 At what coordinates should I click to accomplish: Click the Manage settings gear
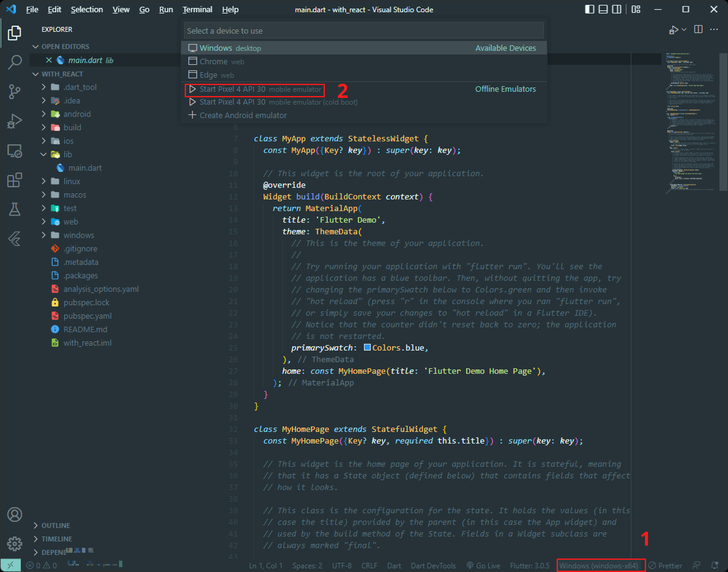14,544
